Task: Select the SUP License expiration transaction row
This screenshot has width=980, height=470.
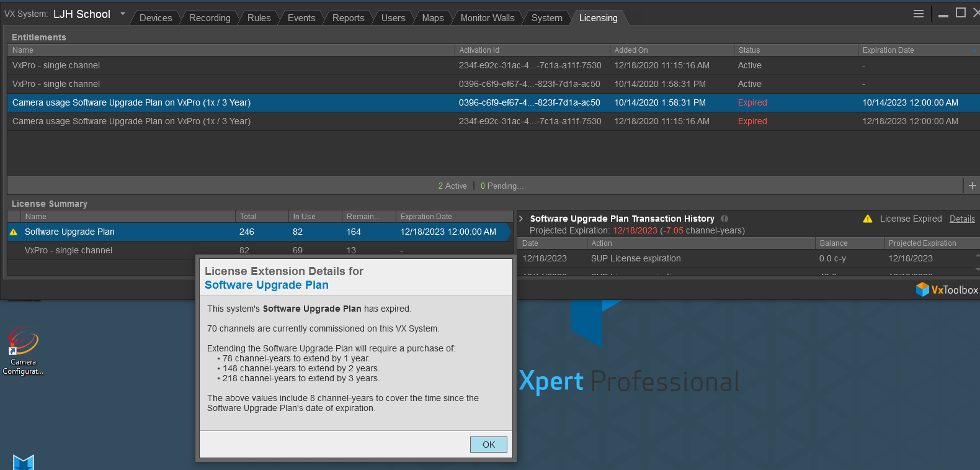Action: click(746, 258)
